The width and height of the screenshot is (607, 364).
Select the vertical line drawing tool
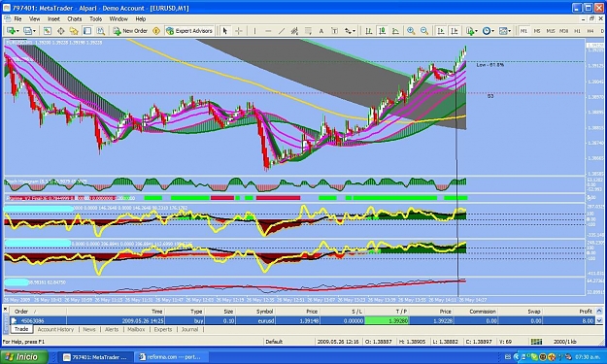click(254, 31)
